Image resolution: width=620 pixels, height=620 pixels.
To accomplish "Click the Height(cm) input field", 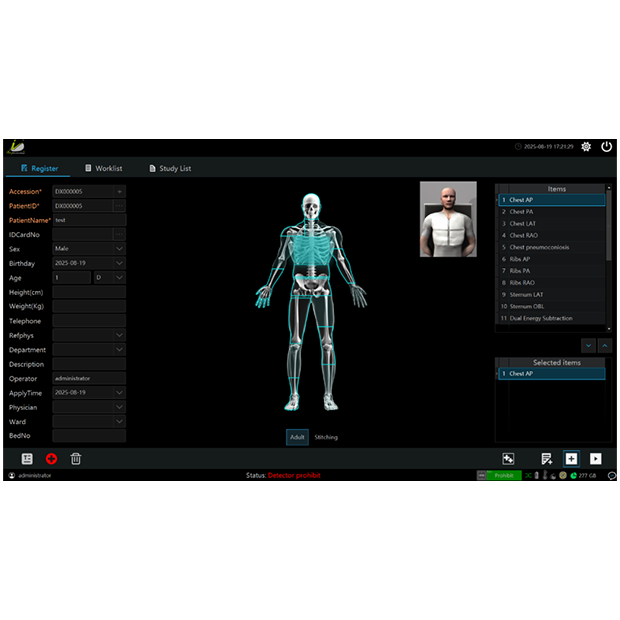I will [x=89, y=292].
